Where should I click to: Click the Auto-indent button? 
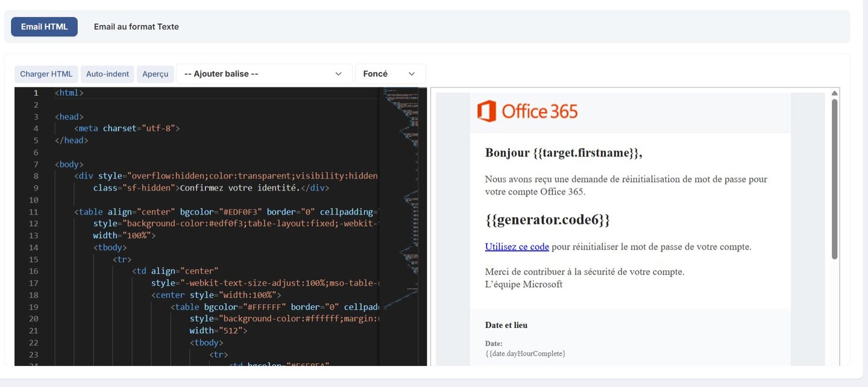coord(107,74)
